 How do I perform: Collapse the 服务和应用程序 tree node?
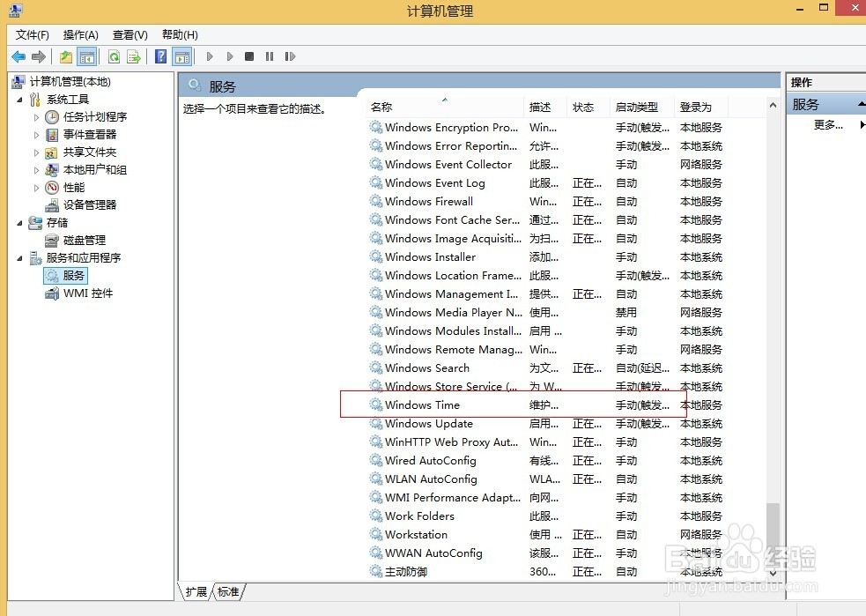(x=19, y=258)
